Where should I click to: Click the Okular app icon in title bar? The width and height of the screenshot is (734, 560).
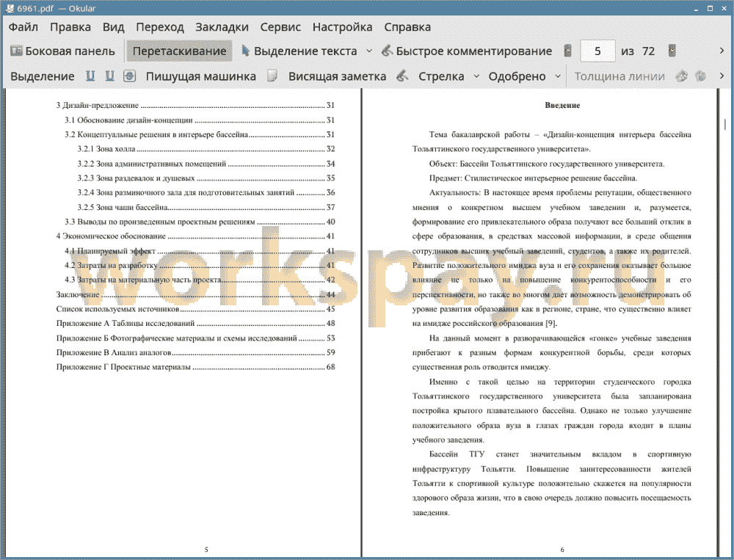click(10, 8)
